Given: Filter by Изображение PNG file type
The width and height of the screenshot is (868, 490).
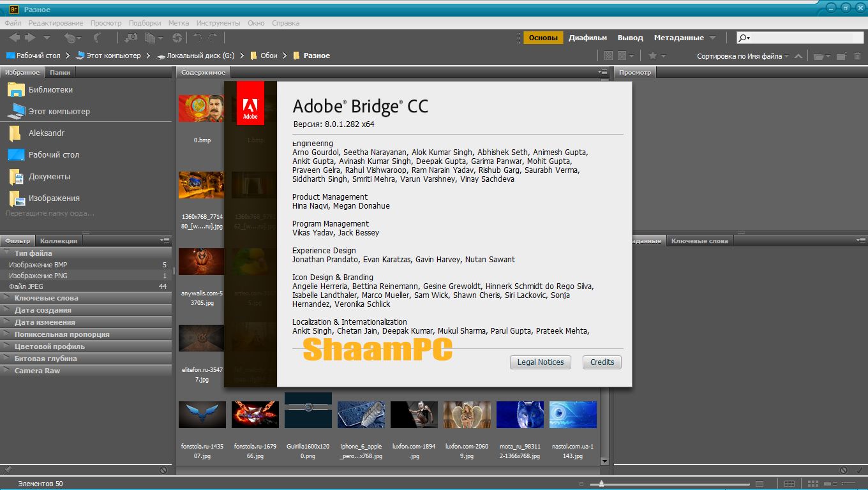Looking at the screenshot, I should tap(86, 276).
